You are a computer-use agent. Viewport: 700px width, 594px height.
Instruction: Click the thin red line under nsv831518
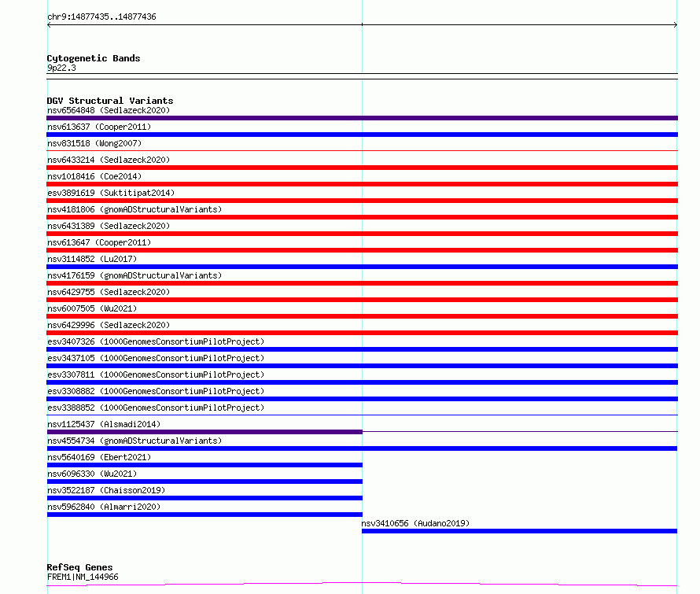(x=362, y=151)
